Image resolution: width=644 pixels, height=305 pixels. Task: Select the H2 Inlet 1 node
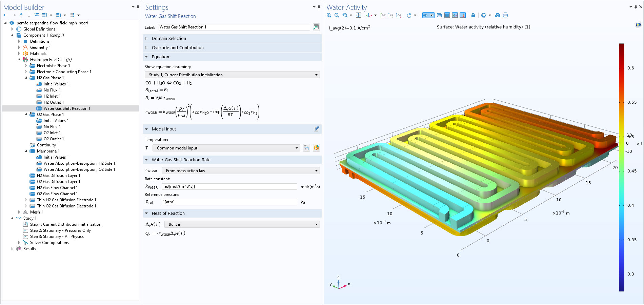point(54,96)
